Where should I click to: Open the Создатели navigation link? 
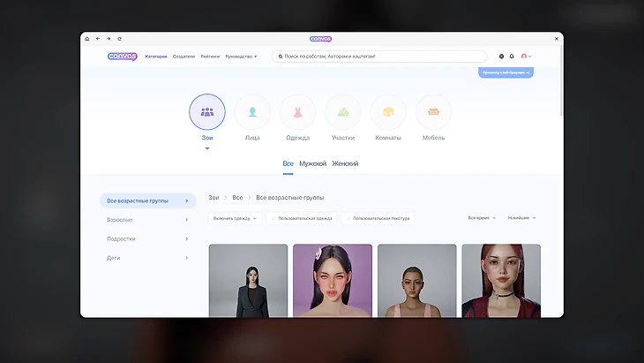[x=183, y=57]
